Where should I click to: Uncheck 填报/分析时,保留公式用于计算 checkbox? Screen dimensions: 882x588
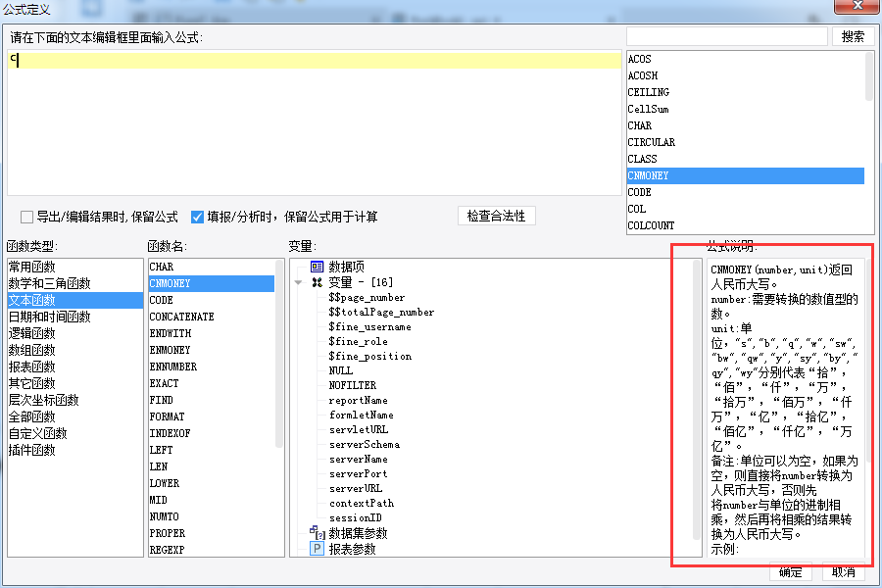tap(197, 217)
